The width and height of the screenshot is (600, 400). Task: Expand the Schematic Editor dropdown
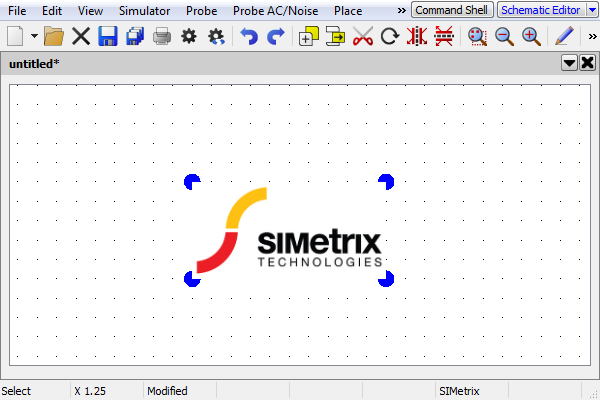coord(591,10)
